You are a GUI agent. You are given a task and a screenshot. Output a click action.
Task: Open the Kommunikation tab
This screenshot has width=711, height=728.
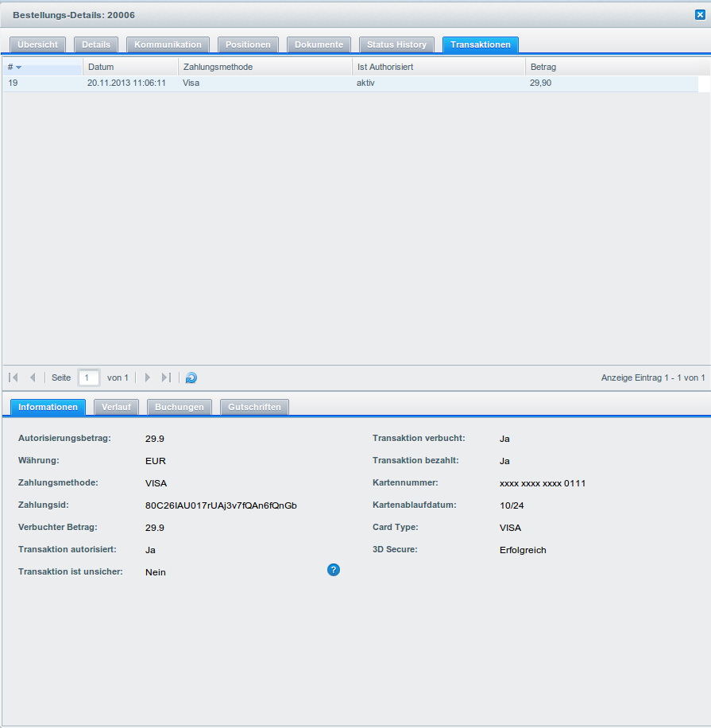point(168,45)
